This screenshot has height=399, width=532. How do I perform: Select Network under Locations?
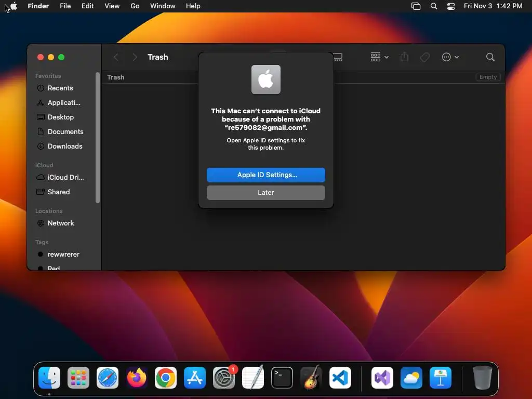[x=61, y=223]
